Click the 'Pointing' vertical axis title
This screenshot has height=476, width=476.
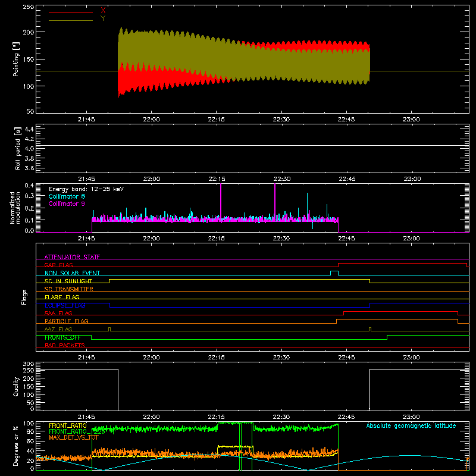coord(16,59)
